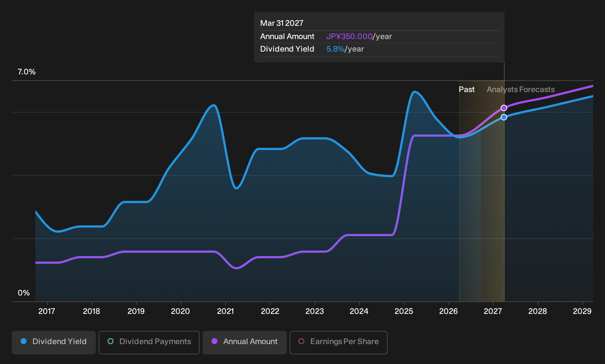Viewport: 605px width, 364px height.
Task: Click the pink Earnings Per Share circle
Action: 301,341
